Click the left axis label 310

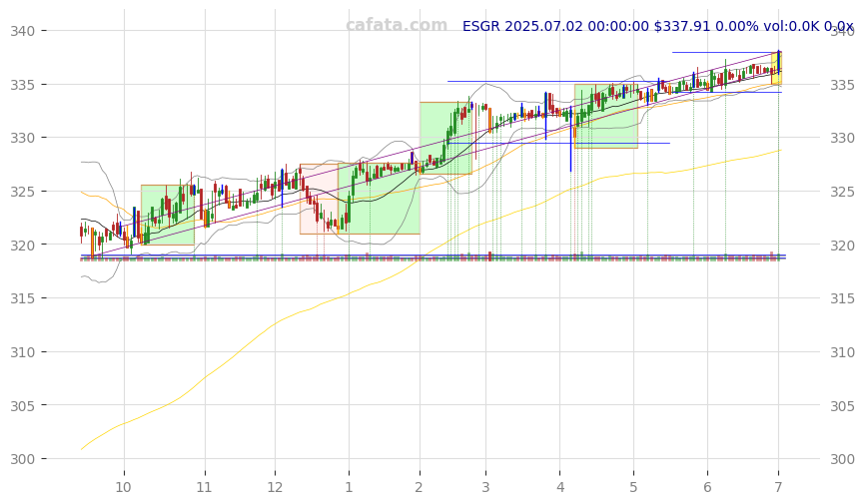tap(23, 352)
